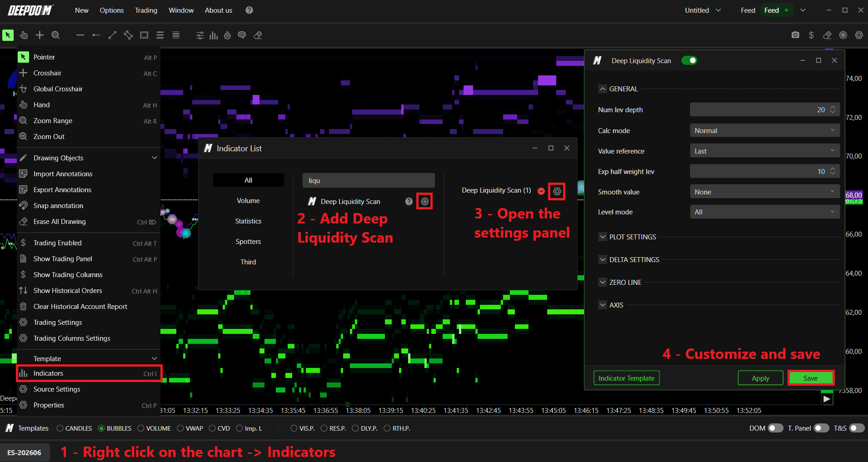Select the hand pan tool in the toolbar
The height and width of the screenshot is (462, 868).
click(x=24, y=35)
